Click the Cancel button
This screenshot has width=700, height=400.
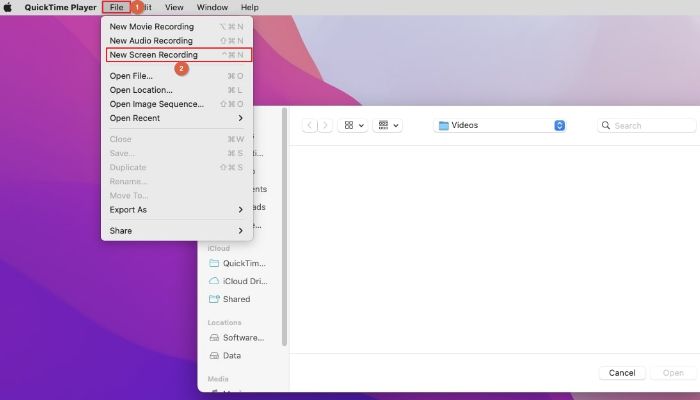point(622,373)
